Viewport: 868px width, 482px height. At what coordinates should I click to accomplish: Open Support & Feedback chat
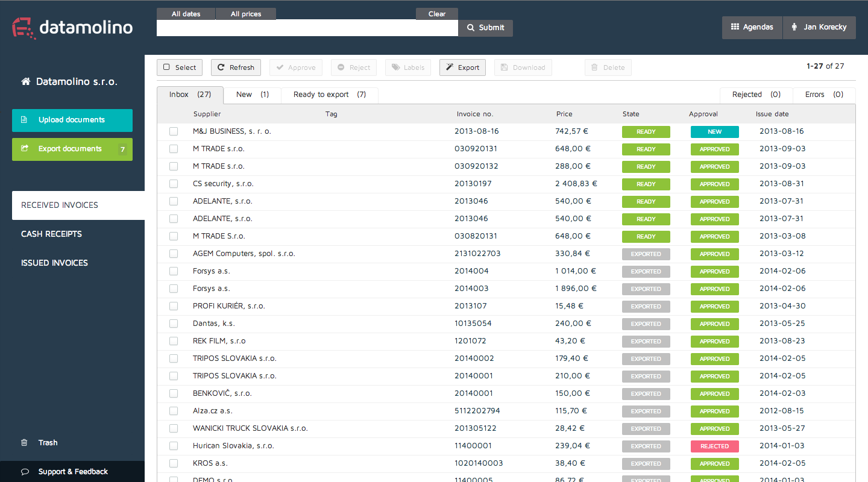point(72,472)
